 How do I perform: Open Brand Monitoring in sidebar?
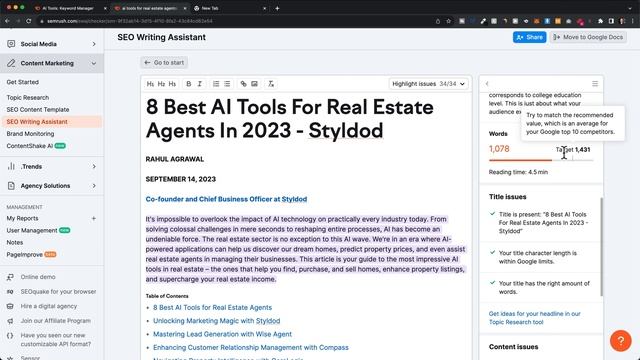(30, 133)
